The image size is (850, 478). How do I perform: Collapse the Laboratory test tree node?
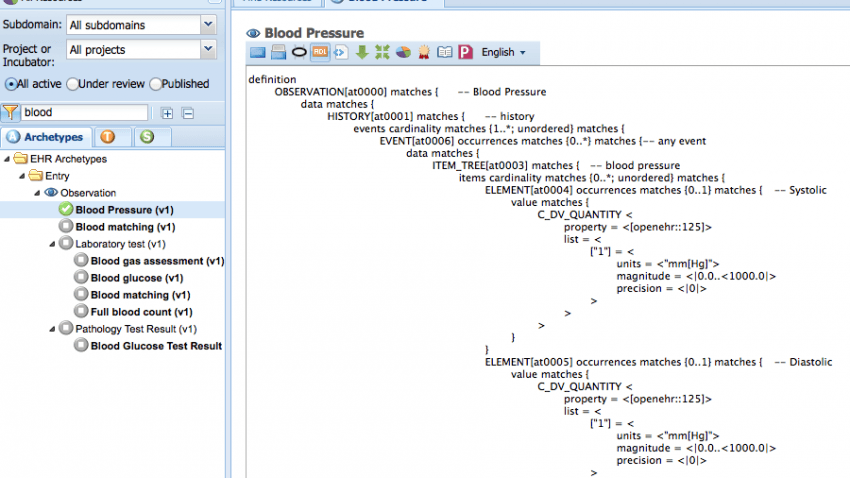(52, 244)
